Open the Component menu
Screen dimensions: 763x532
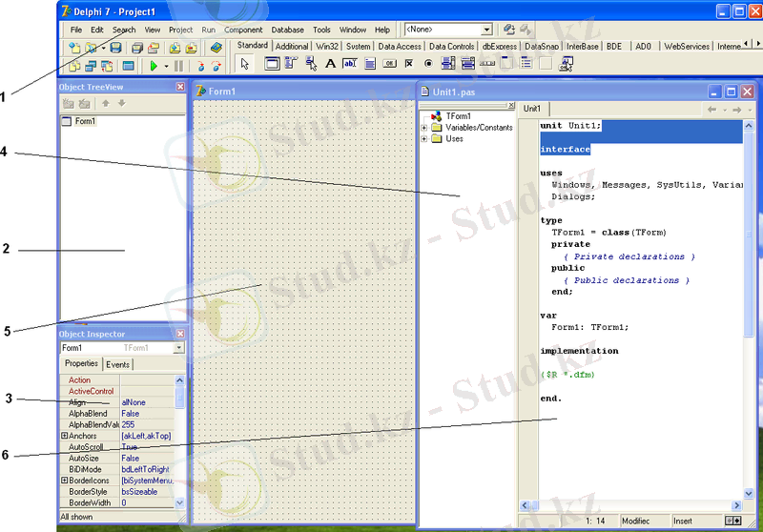click(x=243, y=30)
